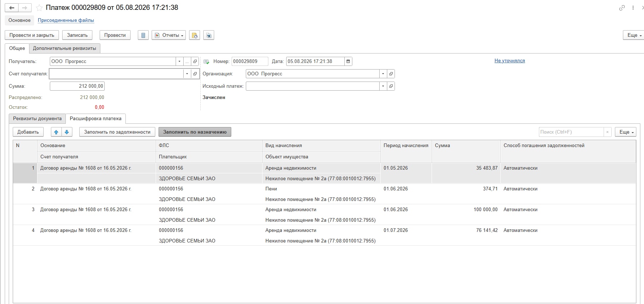The height and width of the screenshot is (304, 644).
Task: Expand the Счет получателя dropdown
Action: 187,74
